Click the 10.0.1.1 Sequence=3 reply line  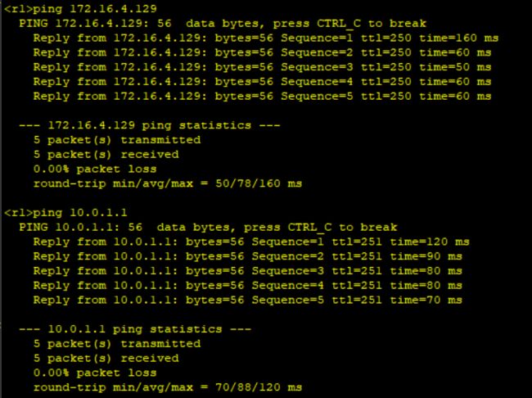tap(248, 271)
